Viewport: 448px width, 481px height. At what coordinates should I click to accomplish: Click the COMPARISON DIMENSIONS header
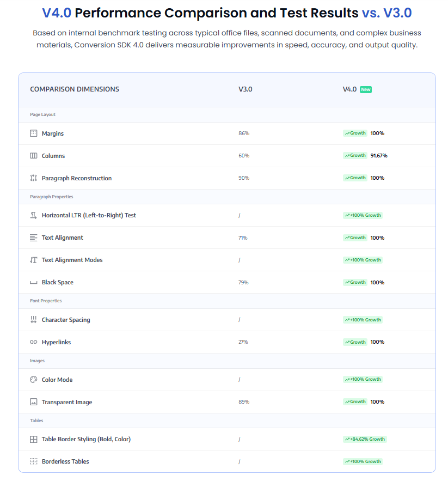(x=75, y=89)
